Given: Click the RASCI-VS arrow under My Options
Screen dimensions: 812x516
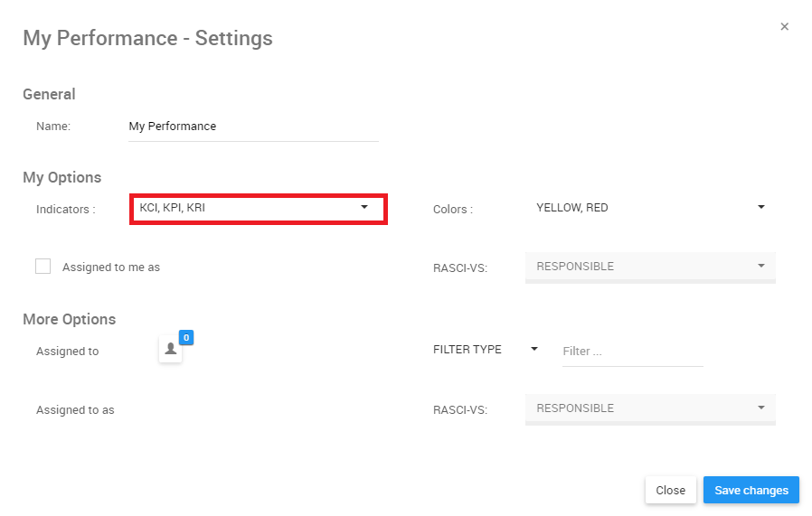Looking at the screenshot, I should pos(760,266).
